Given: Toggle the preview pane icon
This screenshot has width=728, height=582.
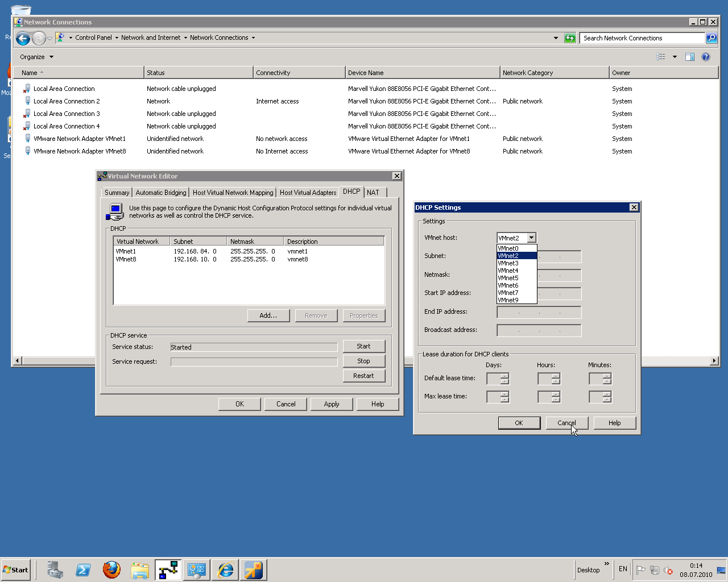Looking at the screenshot, I should tap(690, 57).
